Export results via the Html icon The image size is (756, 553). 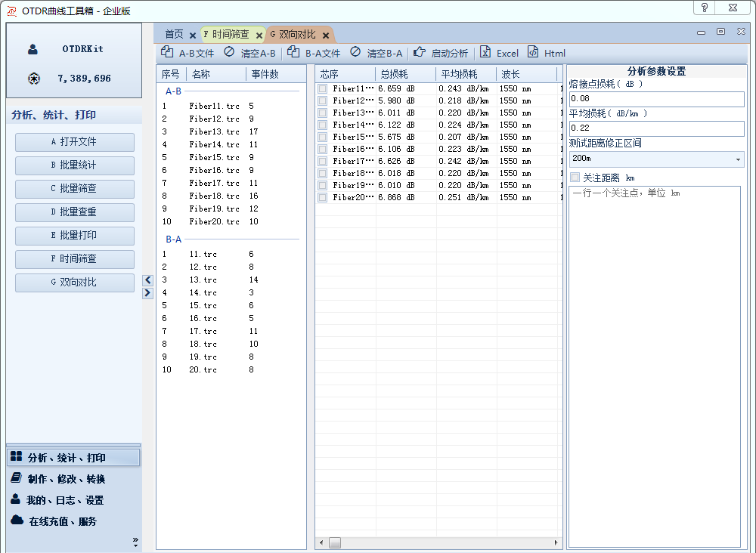533,53
